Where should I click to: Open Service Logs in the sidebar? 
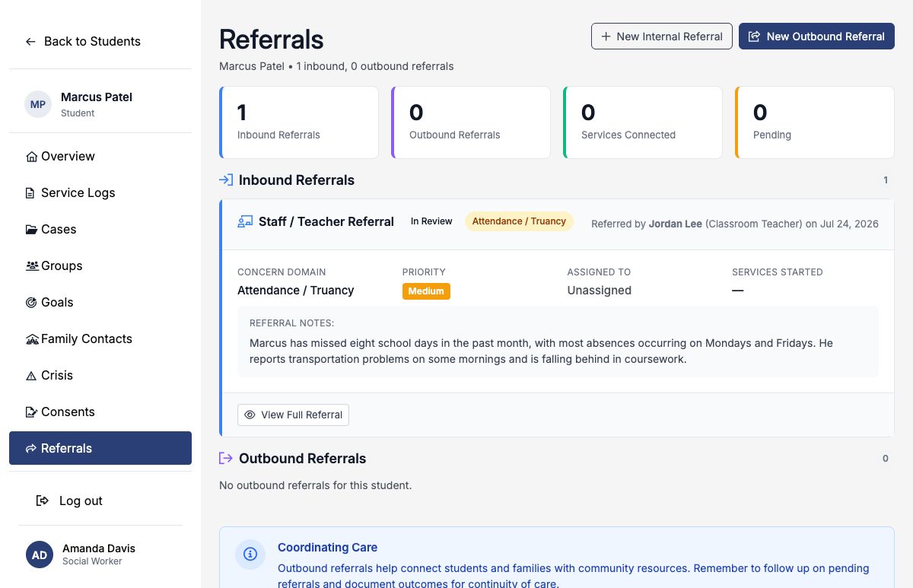pos(100,193)
